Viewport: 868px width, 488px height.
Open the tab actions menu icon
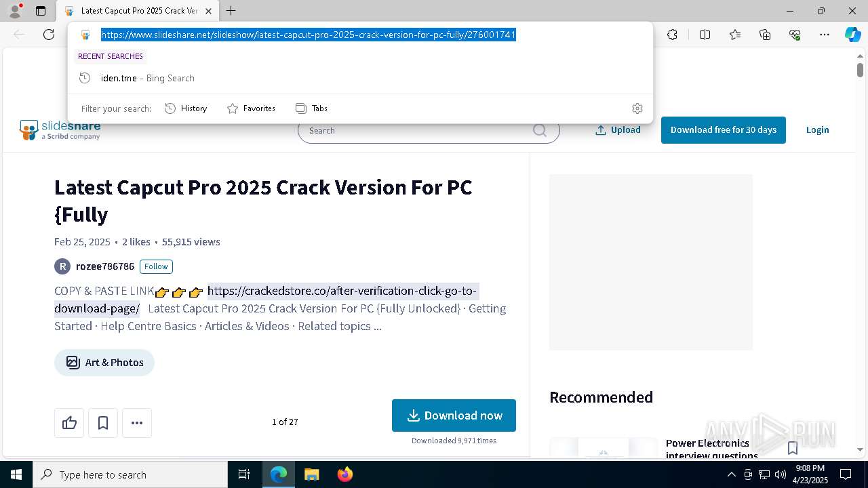41,11
